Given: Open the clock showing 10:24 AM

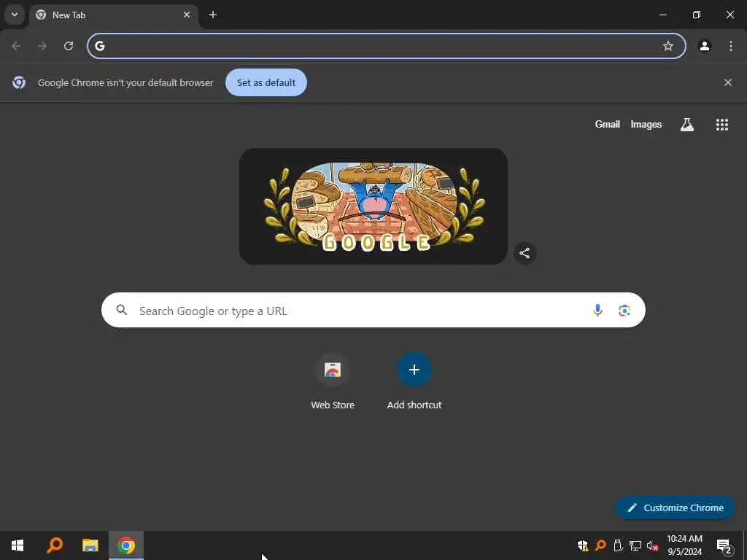Looking at the screenshot, I should point(684,545).
